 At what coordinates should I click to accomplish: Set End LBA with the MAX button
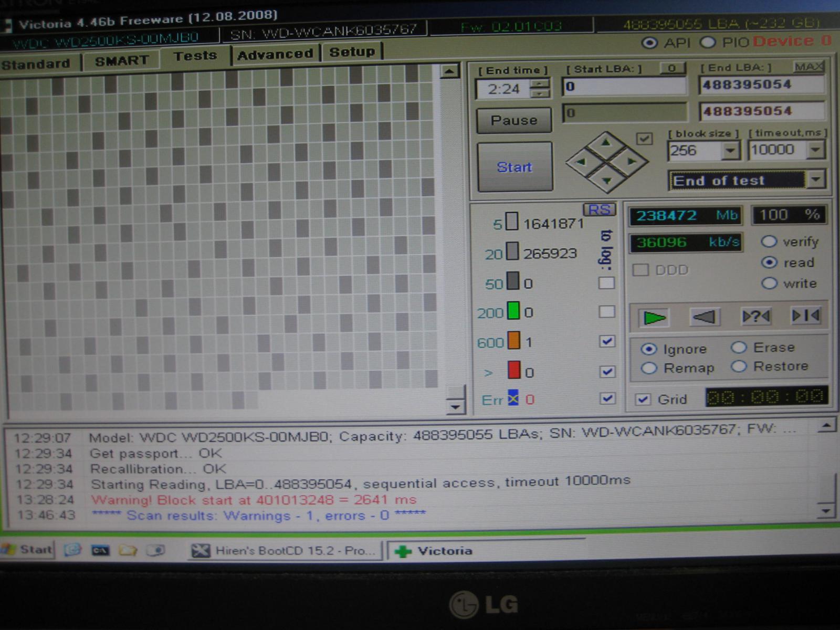click(808, 67)
